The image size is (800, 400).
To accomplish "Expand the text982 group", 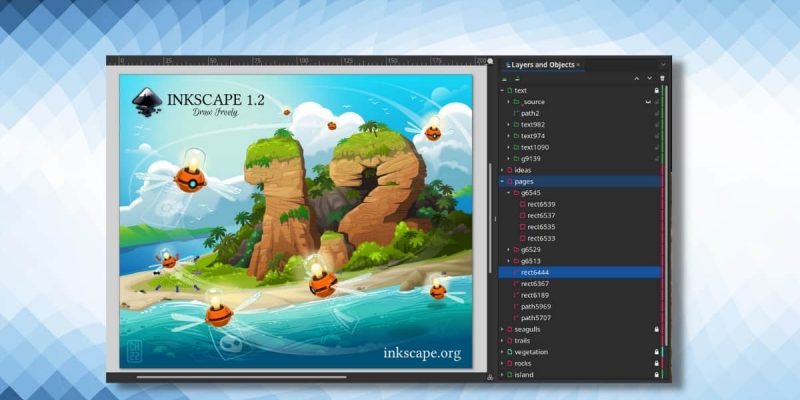I will pyautogui.click(x=508, y=124).
